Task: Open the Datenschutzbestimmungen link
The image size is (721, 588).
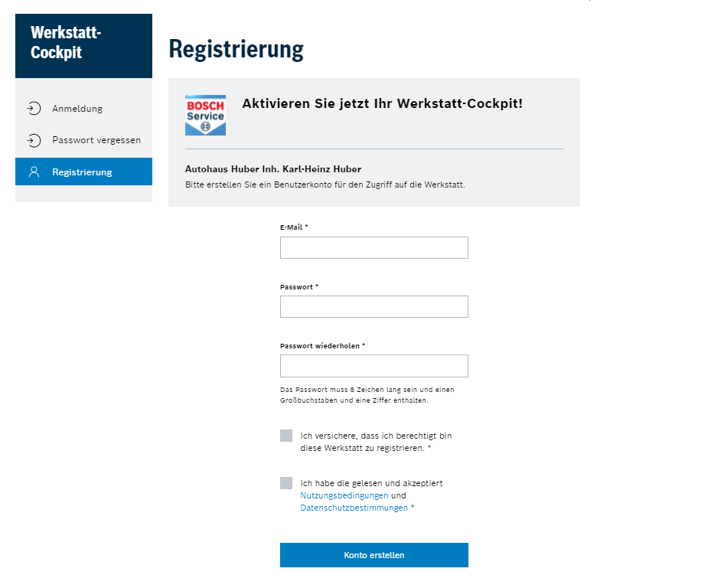Action: (x=354, y=508)
